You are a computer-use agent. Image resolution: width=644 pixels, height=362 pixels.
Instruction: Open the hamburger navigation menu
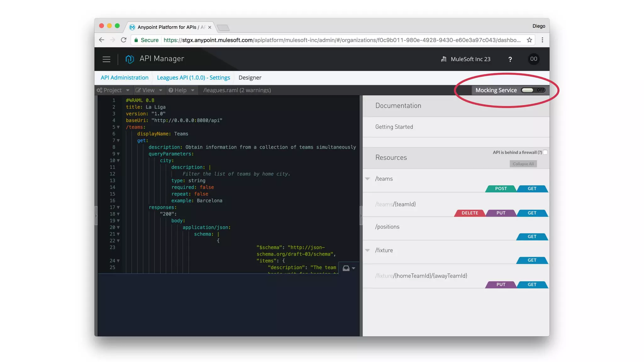click(x=106, y=59)
